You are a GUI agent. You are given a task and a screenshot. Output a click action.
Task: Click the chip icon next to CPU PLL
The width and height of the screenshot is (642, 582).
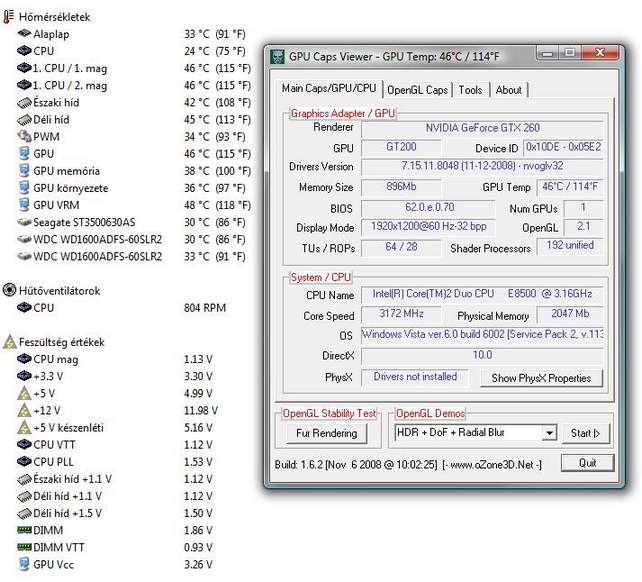(x=24, y=461)
